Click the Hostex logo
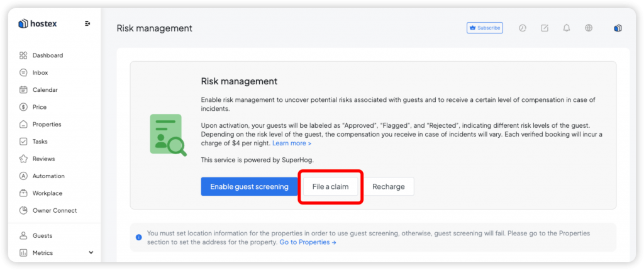The width and height of the screenshot is (644, 270). tap(38, 24)
